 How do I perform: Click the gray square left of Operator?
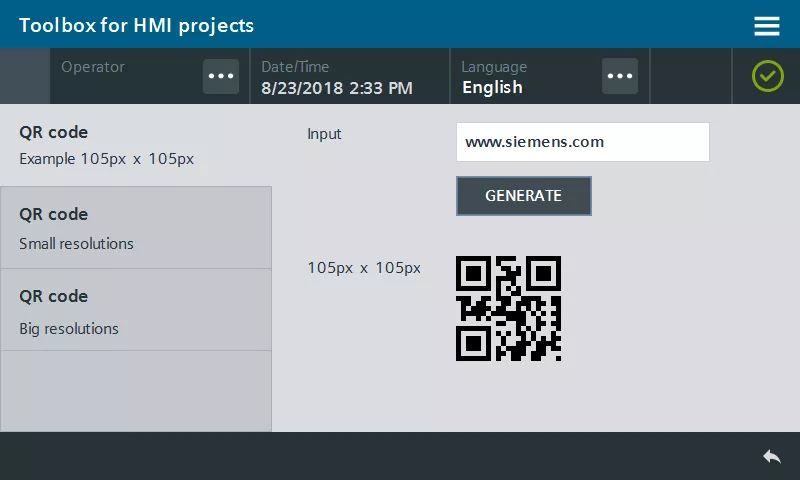point(25,76)
